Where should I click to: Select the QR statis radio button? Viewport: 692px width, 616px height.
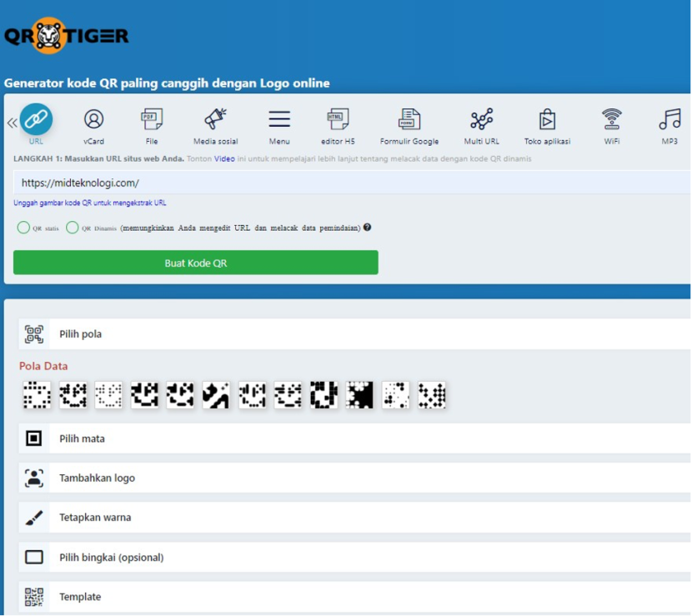23,228
